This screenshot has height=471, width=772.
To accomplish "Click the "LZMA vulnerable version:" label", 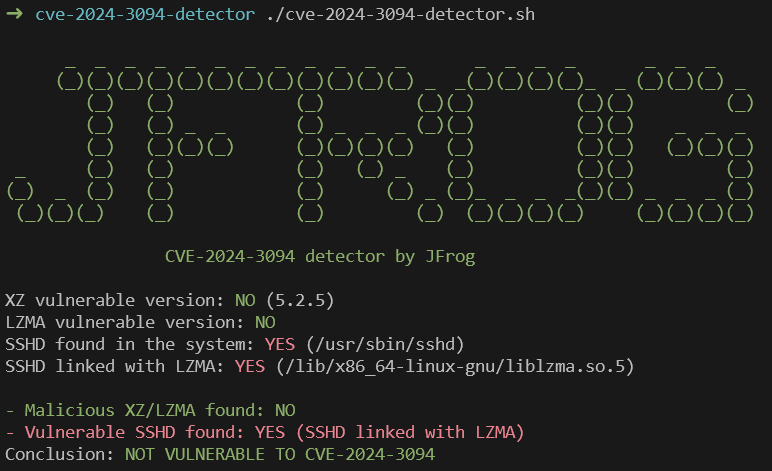I will [125, 322].
